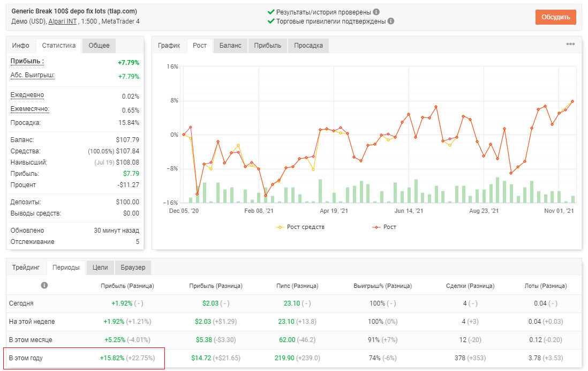Switch to the Инфо tab
Image resolution: width=588 pixels, height=371 pixels.
(21, 46)
